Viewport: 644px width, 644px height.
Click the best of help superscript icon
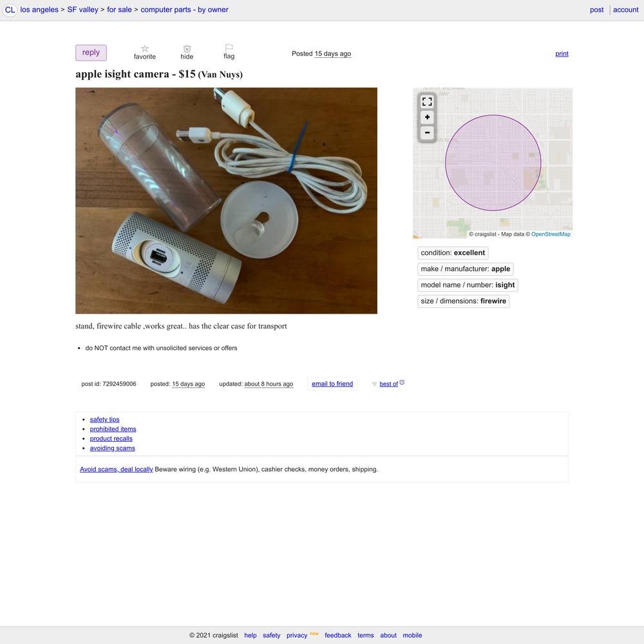[402, 383]
